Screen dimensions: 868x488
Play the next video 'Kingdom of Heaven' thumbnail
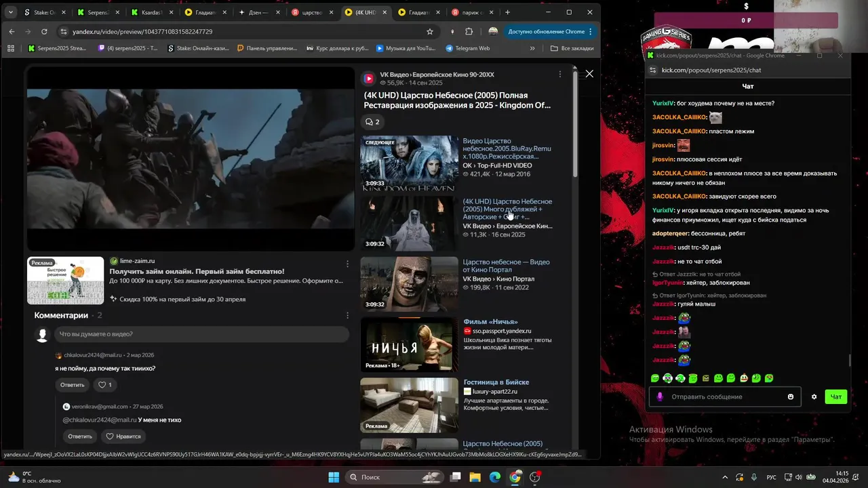pos(409,163)
